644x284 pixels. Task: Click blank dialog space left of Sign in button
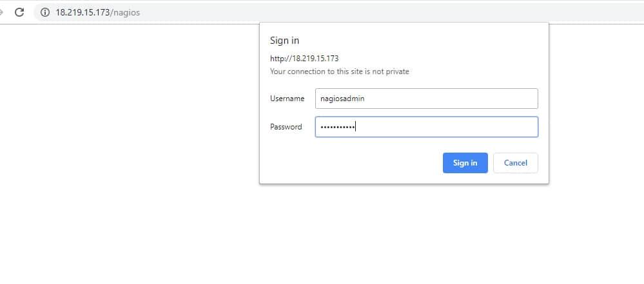click(x=348, y=163)
